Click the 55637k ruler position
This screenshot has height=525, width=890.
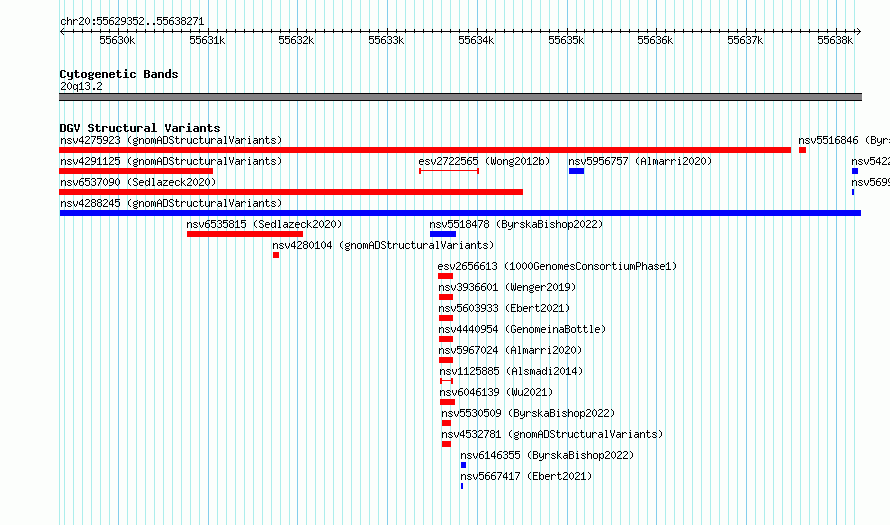click(745, 40)
